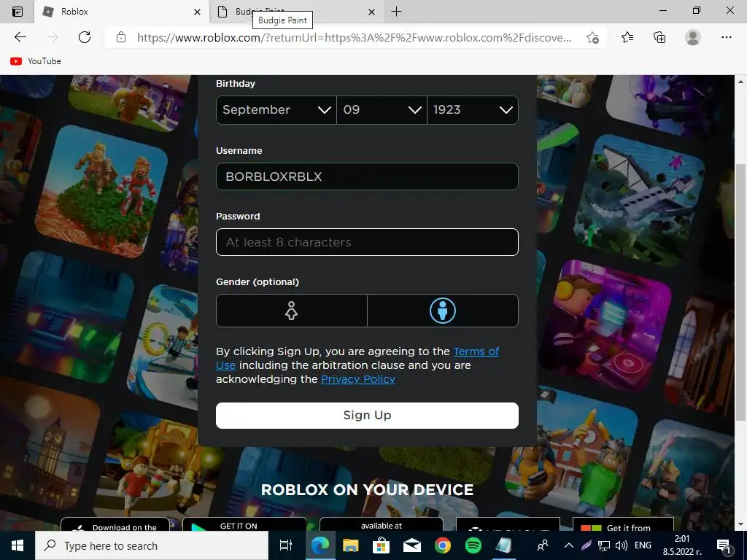This screenshot has height=560, width=747.
Task: Open the birthday day dropdown
Action: 382,110
